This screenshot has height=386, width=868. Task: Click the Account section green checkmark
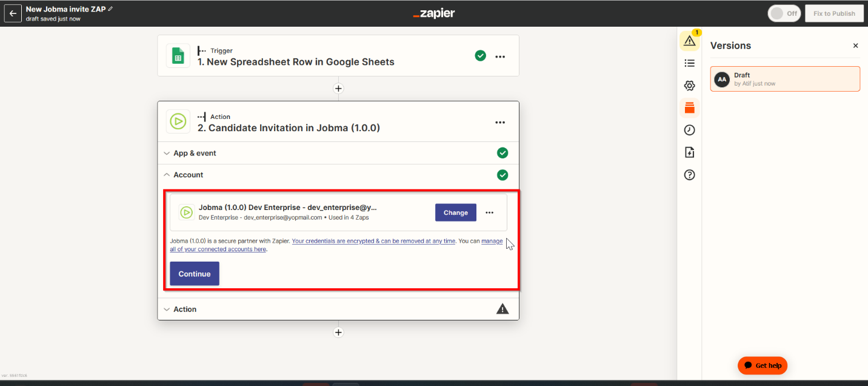click(x=502, y=175)
